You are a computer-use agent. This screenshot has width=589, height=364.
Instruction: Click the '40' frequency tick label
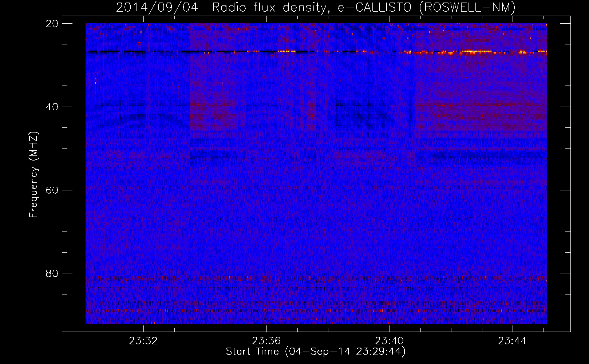tap(52, 107)
